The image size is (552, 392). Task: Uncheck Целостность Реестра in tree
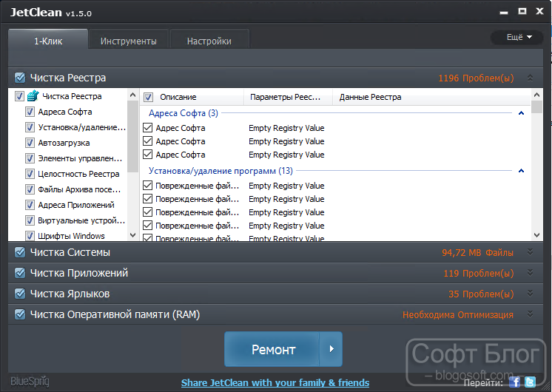(x=30, y=174)
